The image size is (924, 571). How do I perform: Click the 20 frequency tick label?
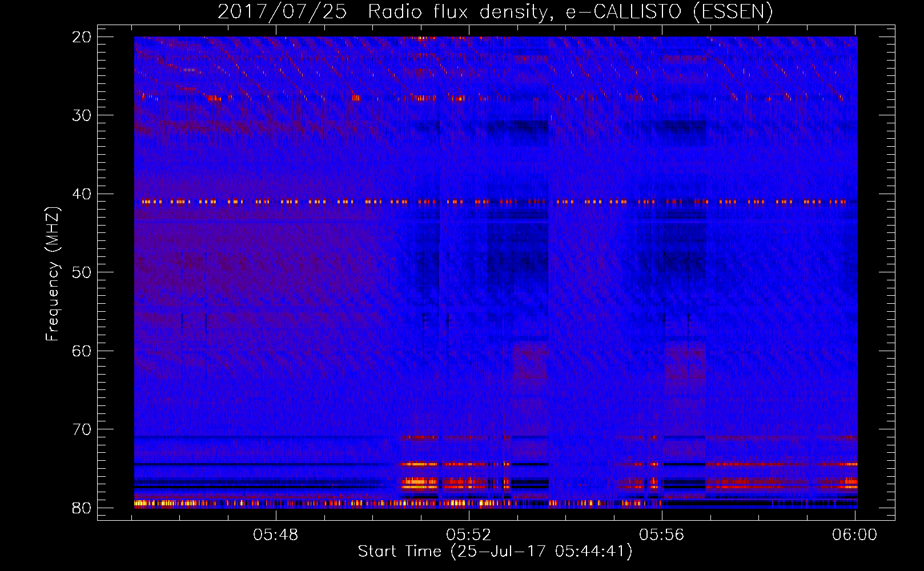click(x=82, y=37)
